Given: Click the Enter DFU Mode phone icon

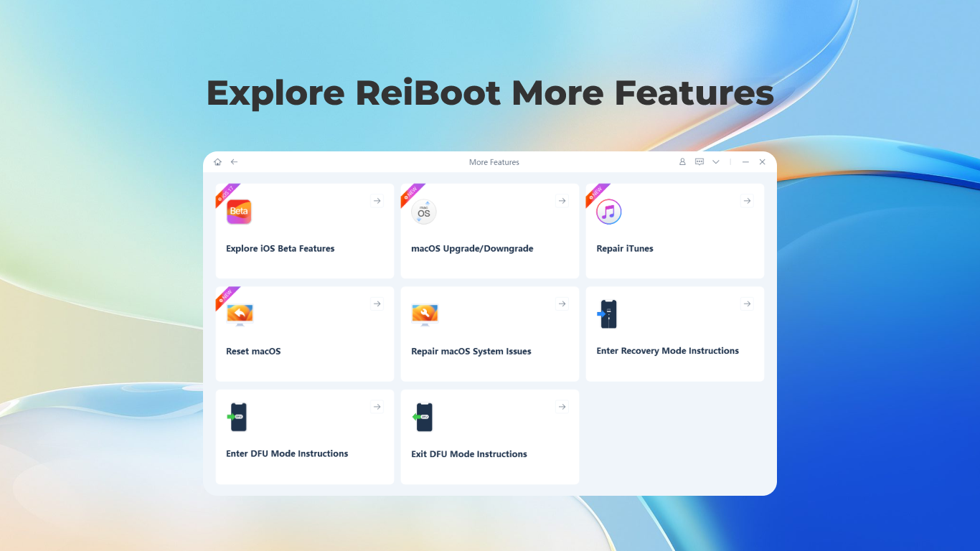Looking at the screenshot, I should pos(238,417).
